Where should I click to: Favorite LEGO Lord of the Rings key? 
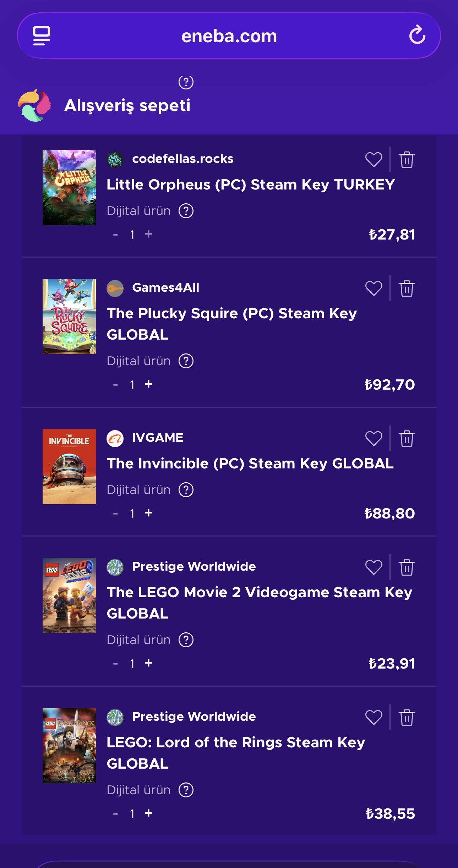coord(374,717)
